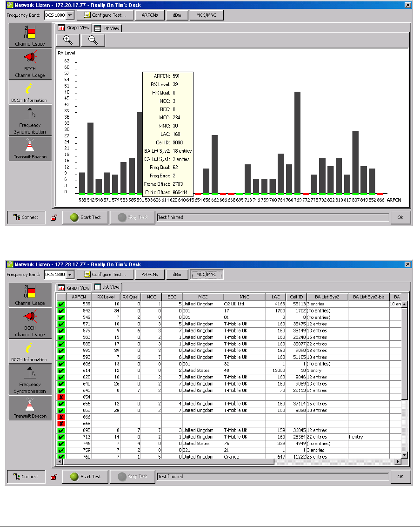The height and width of the screenshot is (527, 420).
Task: Open Frequency Band dropdown in lower window
Action: 70,275
